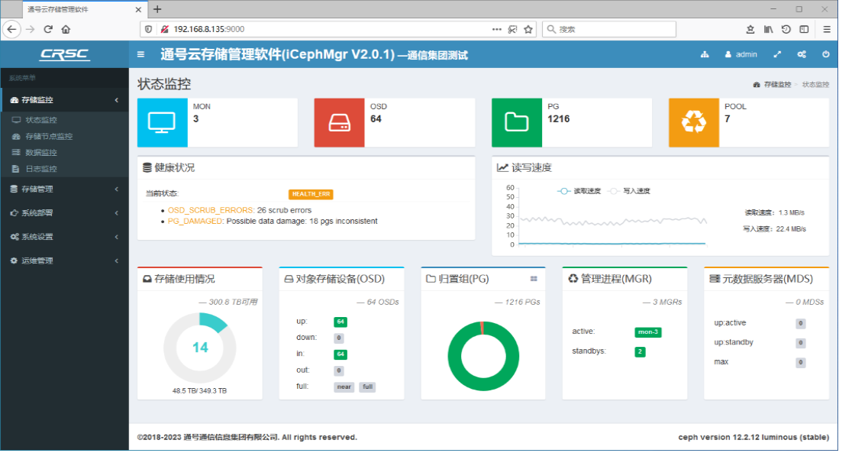
Task: Open the gears settings icon in header
Action: point(802,54)
